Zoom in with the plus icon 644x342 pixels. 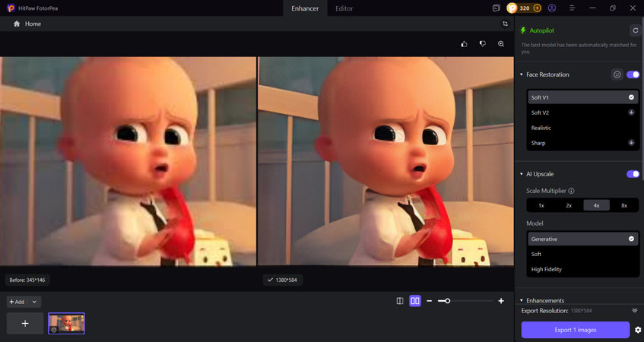tap(501, 301)
